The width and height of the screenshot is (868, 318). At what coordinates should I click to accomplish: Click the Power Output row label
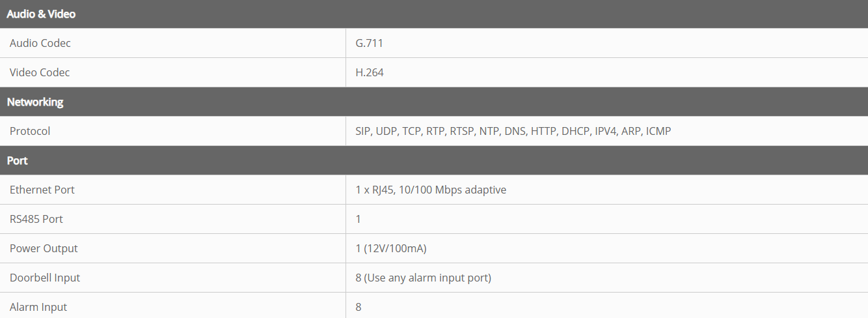(x=44, y=248)
